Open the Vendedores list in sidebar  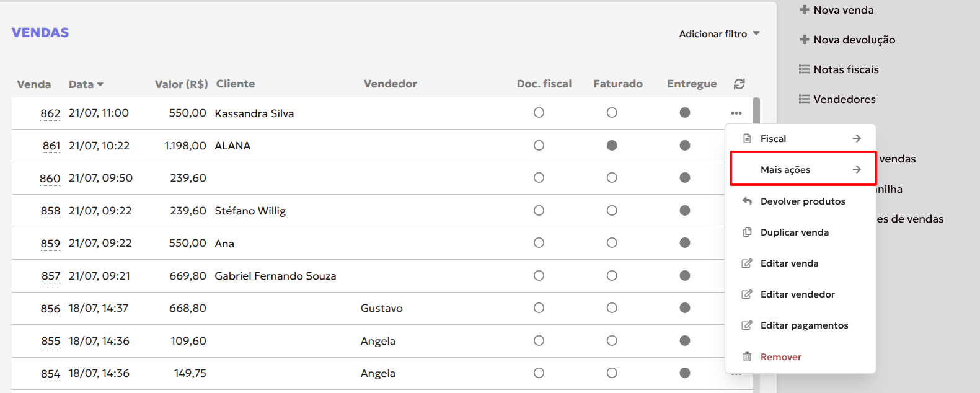tap(844, 99)
